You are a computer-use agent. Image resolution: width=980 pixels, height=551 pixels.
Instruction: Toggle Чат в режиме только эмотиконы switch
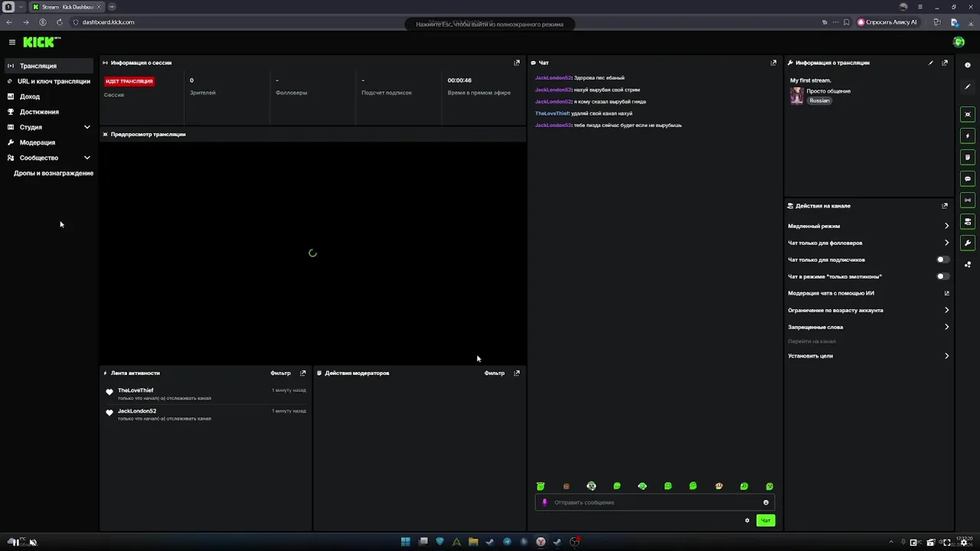tap(942, 276)
